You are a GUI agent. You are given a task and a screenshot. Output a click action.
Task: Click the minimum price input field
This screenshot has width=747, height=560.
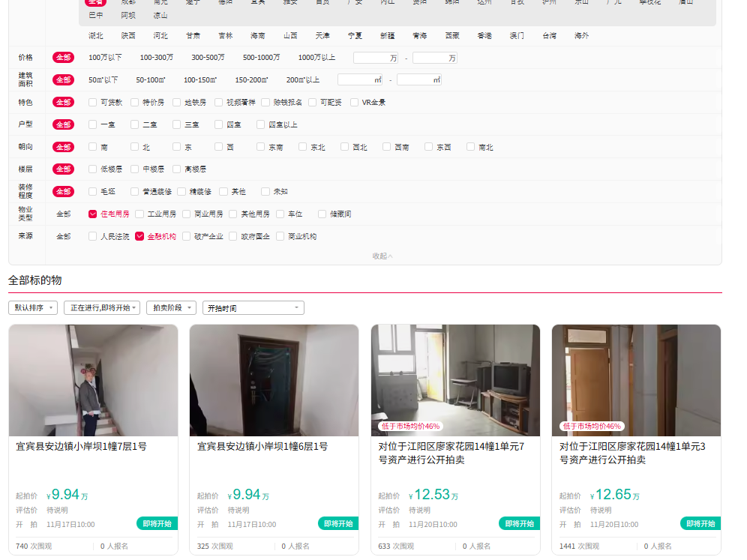pyautogui.click(x=375, y=58)
